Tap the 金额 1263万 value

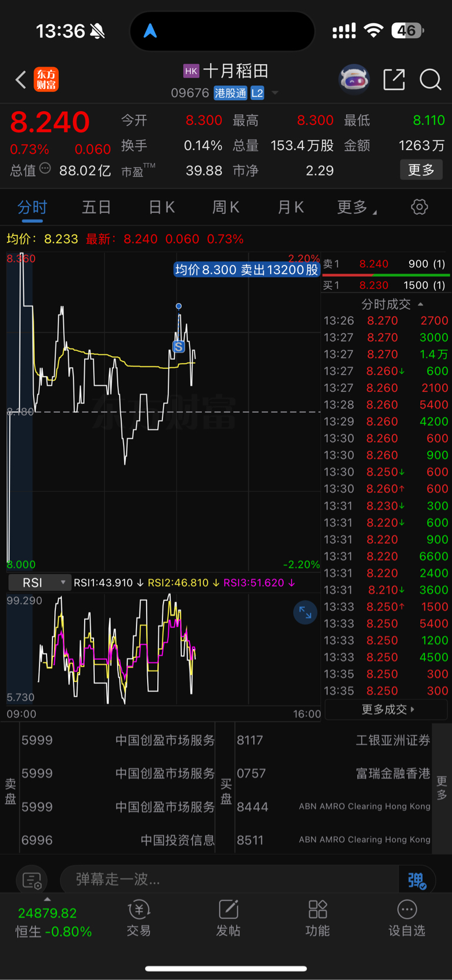pos(421,145)
